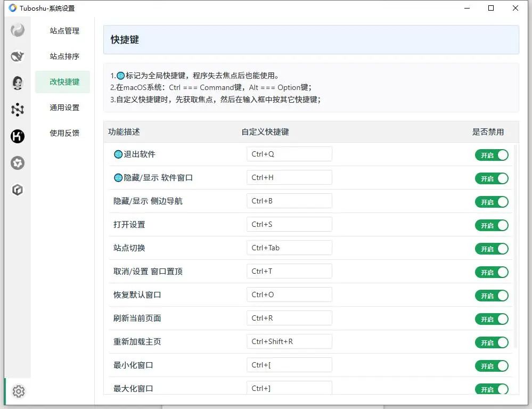Focus the Ctrl+S shortcut input
This screenshot has width=532, height=409.
tap(289, 224)
